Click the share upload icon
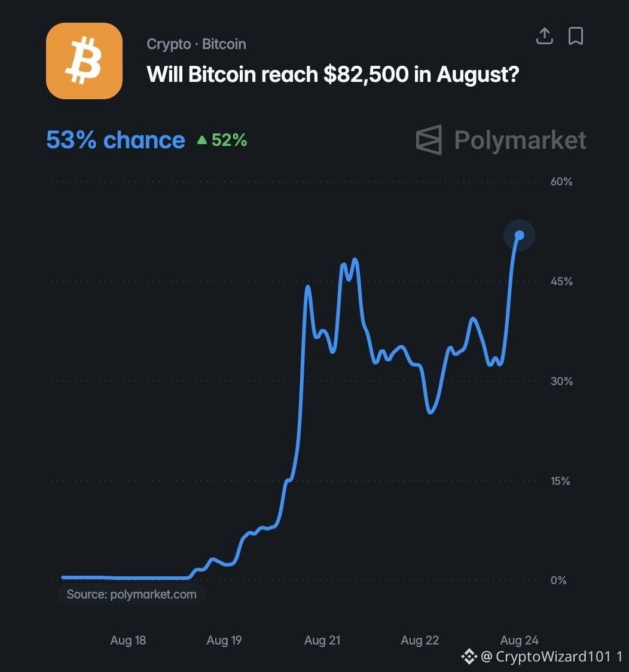629x672 pixels. tap(544, 36)
